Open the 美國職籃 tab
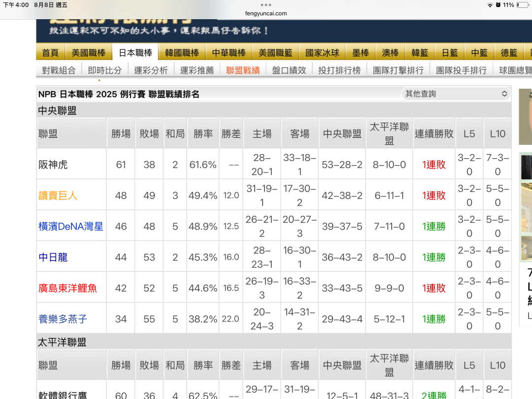Screen dimensions: 532x399 click(x=275, y=53)
